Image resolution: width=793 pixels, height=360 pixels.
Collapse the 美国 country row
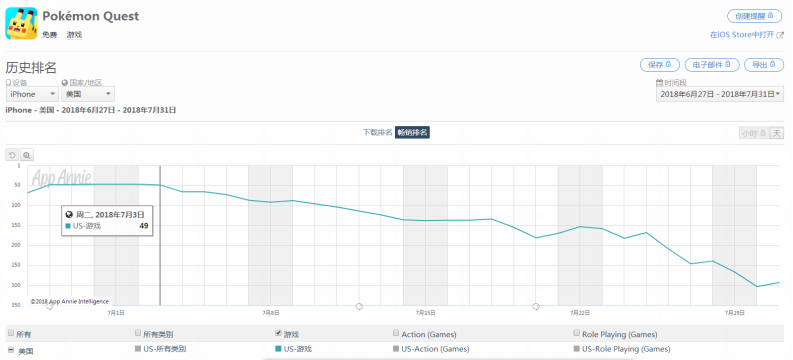(11, 350)
